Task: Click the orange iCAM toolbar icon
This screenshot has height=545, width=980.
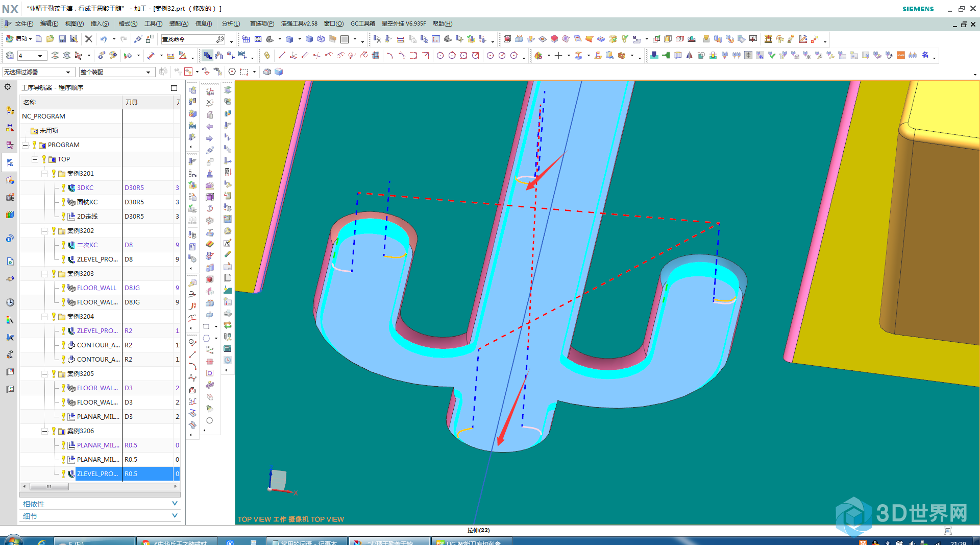Action: (x=901, y=55)
